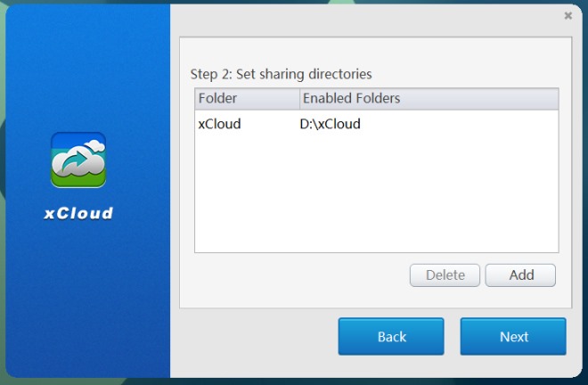Click the Next button
The width and height of the screenshot is (588, 385).
click(x=513, y=337)
